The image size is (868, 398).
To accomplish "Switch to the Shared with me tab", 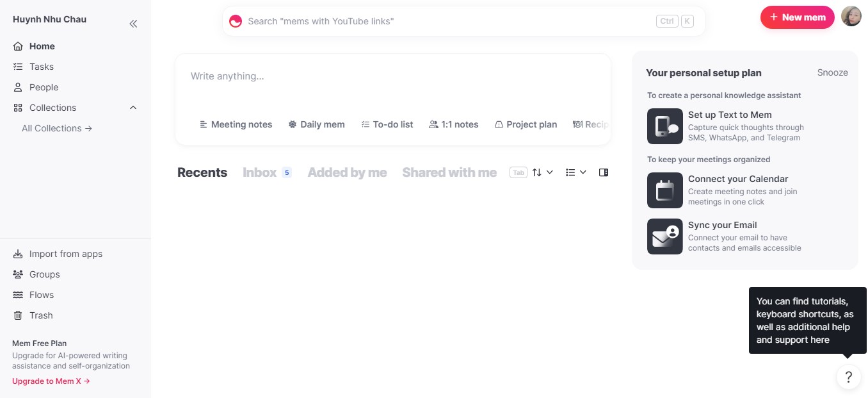I will 449,172.
